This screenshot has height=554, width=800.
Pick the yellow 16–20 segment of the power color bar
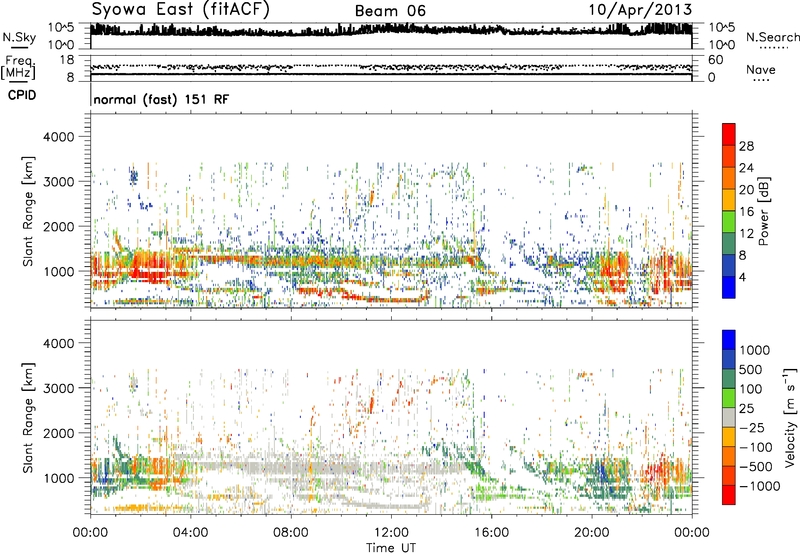[x=729, y=200]
